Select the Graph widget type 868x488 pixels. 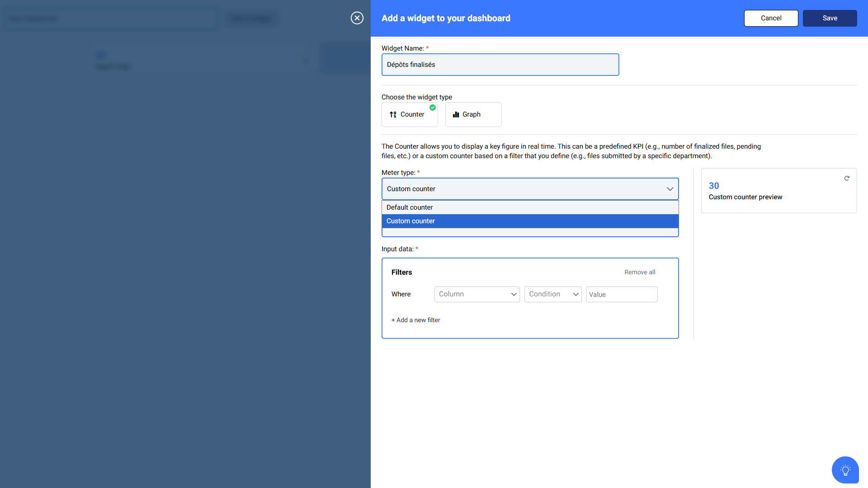point(473,115)
